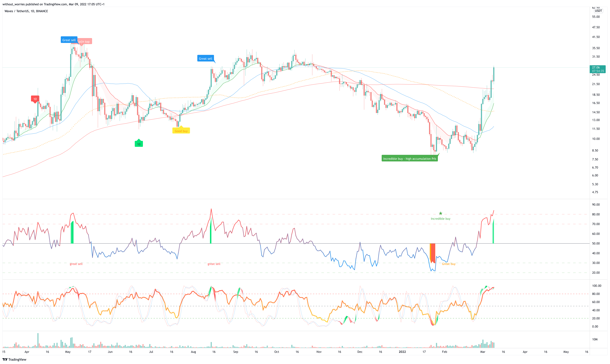Click the 6.00 price axis value
The image size is (610, 364).
[595, 175]
